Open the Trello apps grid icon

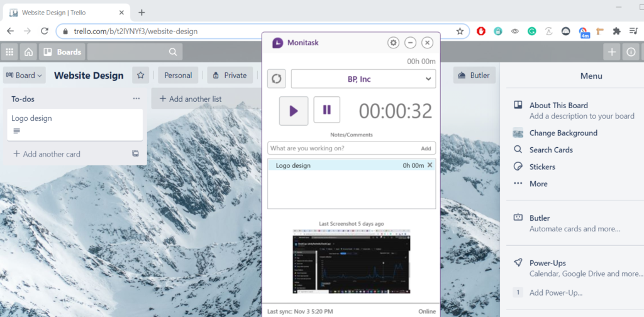coord(9,52)
